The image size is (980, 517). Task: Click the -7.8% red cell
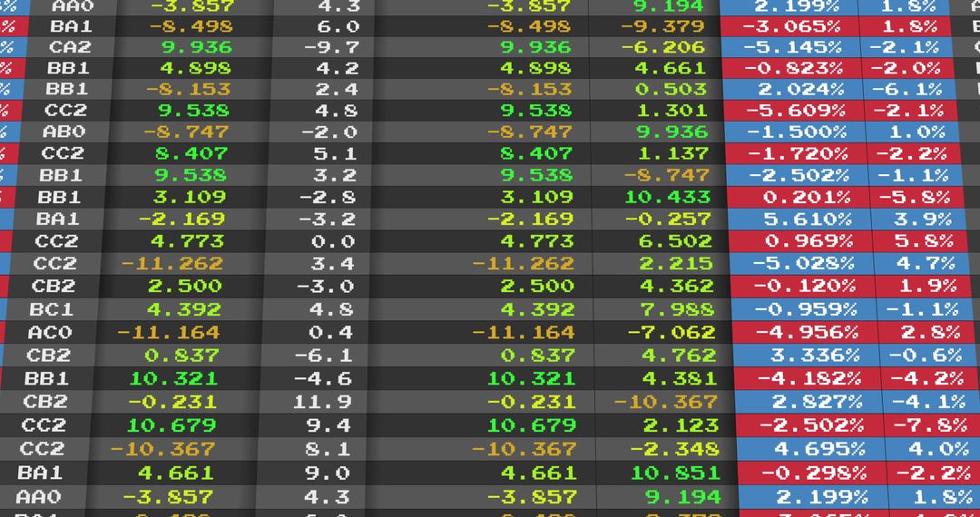[x=931, y=425]
